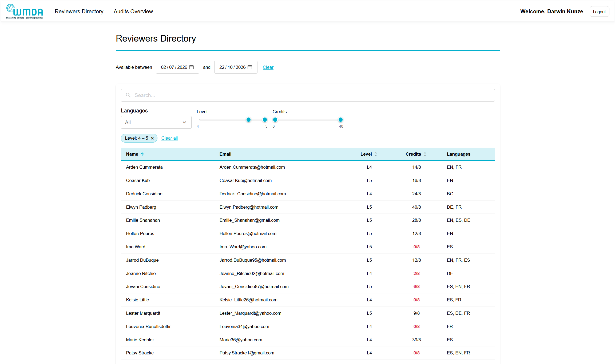
Task: Select reviewer Emilie Shanahan
Action: [143, 220]
